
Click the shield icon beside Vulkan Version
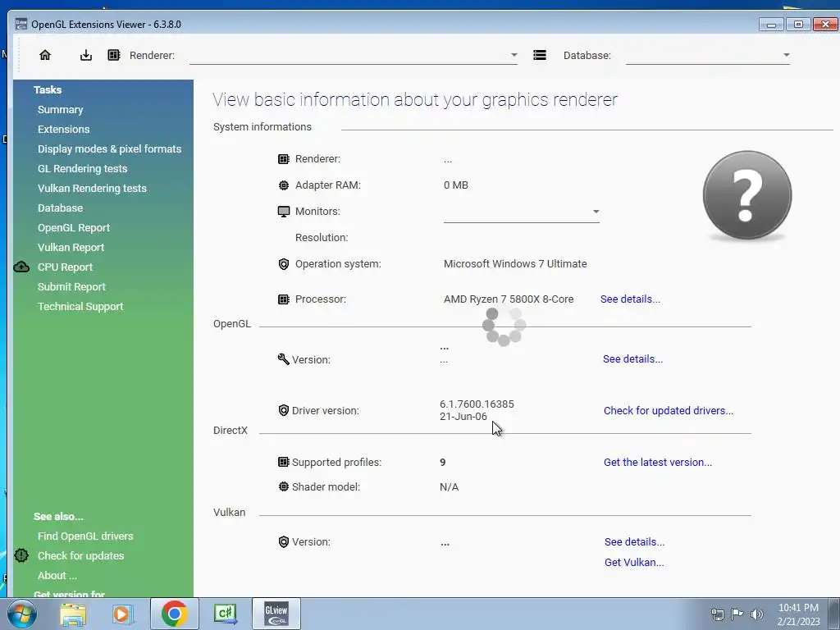(x=283, y=542)
